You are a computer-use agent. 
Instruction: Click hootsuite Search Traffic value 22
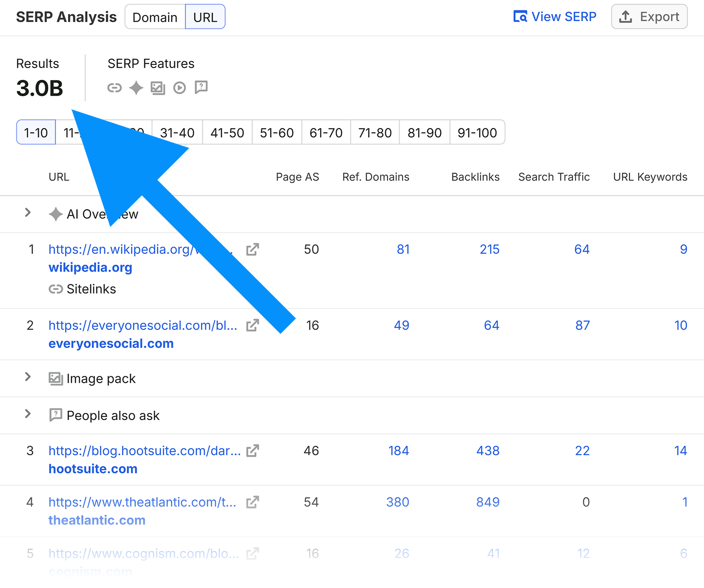[582, 451]
